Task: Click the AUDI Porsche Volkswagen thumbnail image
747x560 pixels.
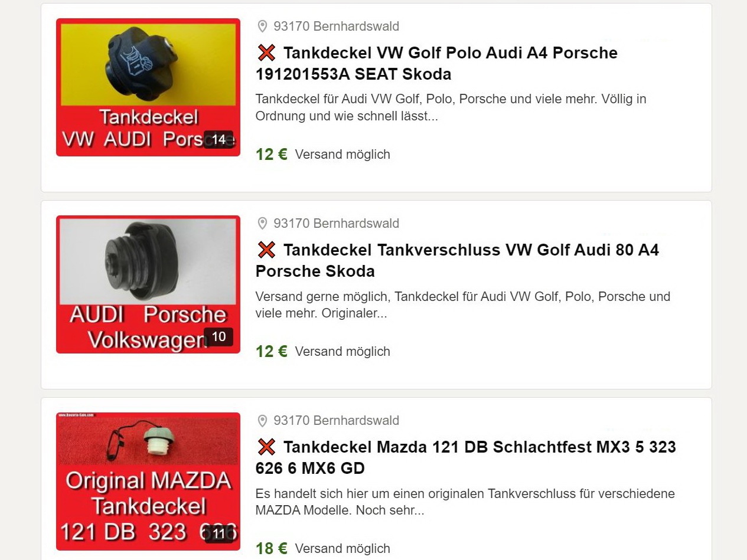Action: [x=148, y=284]
